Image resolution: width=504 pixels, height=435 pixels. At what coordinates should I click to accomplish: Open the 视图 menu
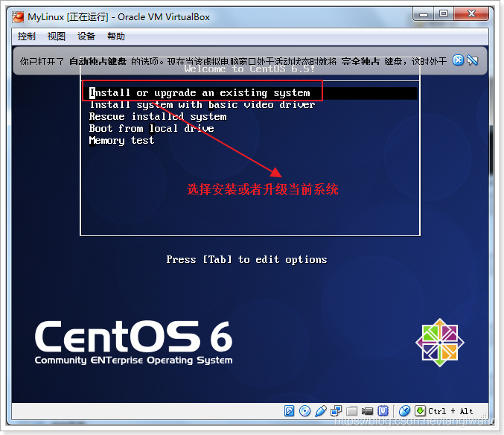(57, 36)
